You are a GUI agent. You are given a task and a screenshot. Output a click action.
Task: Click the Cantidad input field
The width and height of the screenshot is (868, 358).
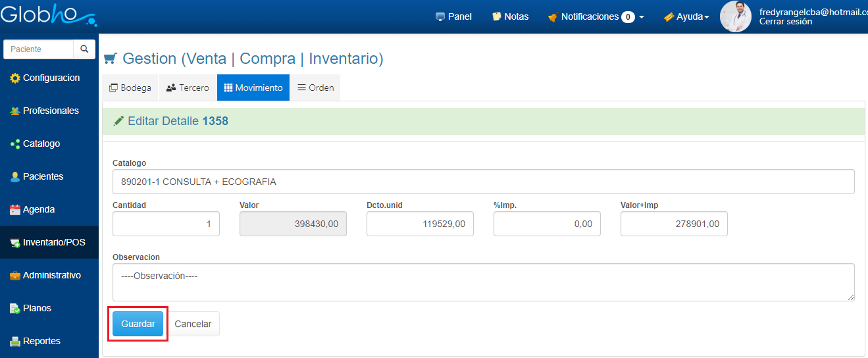(166, 224)
